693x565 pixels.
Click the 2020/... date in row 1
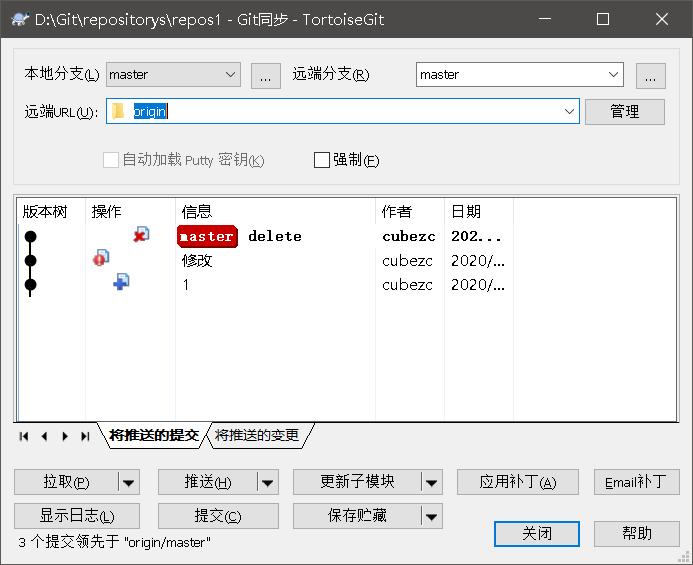(x=478, y=285)
